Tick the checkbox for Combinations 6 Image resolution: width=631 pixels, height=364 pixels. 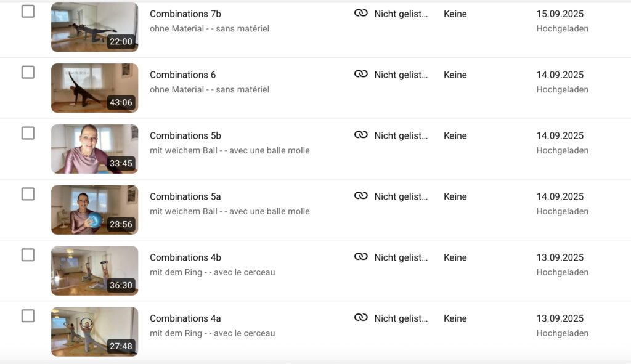(x=28, y=72)
